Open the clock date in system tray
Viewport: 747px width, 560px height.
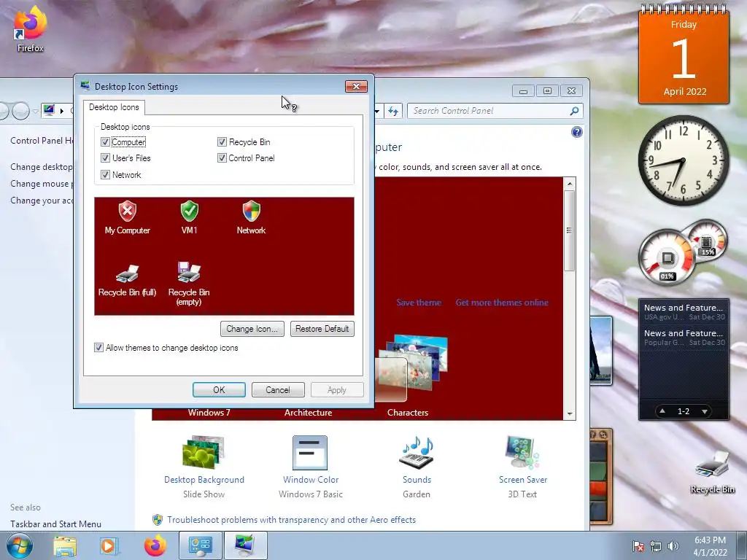(x=710, y=546)
